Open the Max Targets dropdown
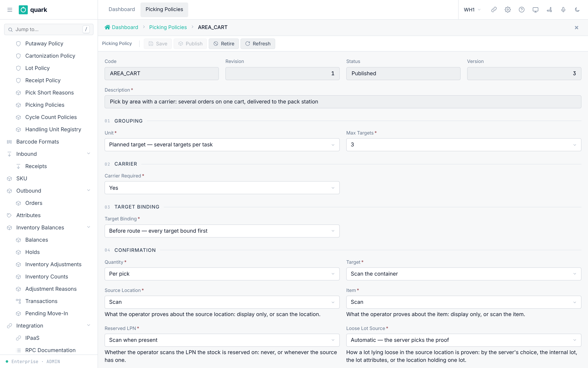 pyautogui.click(x=463, y=145)
